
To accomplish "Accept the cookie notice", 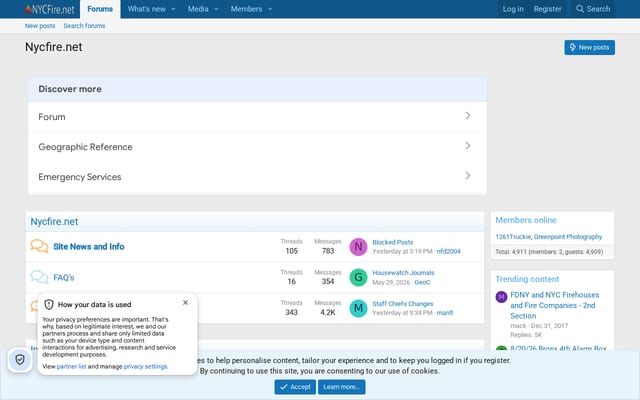I will point(295,387).
